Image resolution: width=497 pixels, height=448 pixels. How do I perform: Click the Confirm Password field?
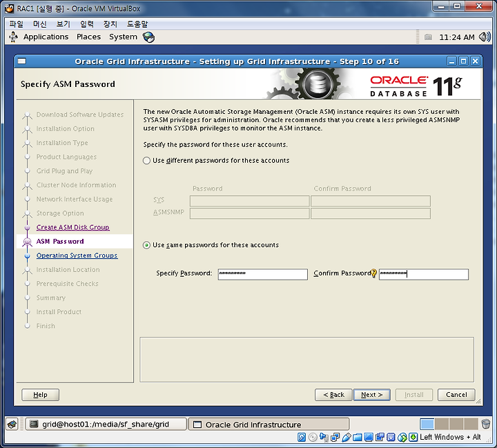point(423,274)
